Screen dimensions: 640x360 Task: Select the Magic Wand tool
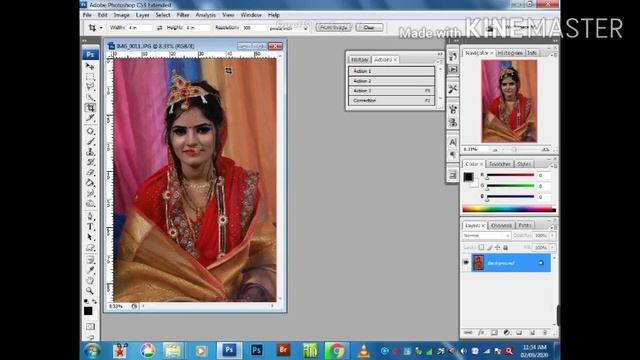coord(90,98)
